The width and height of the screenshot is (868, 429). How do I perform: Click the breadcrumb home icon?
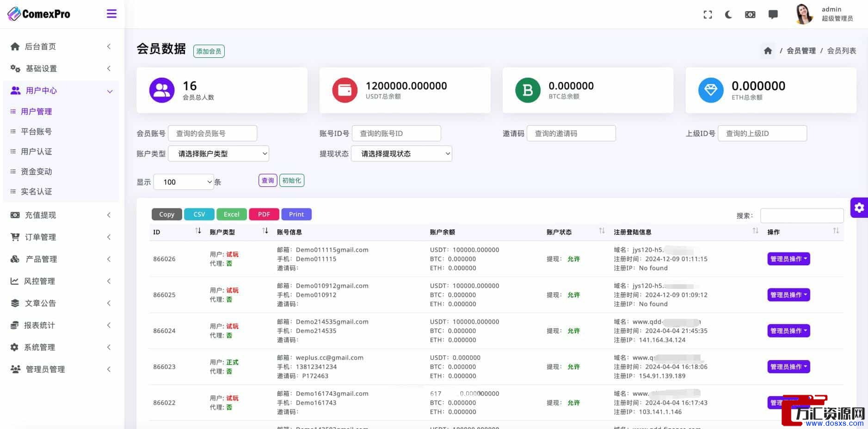point(768,51)
